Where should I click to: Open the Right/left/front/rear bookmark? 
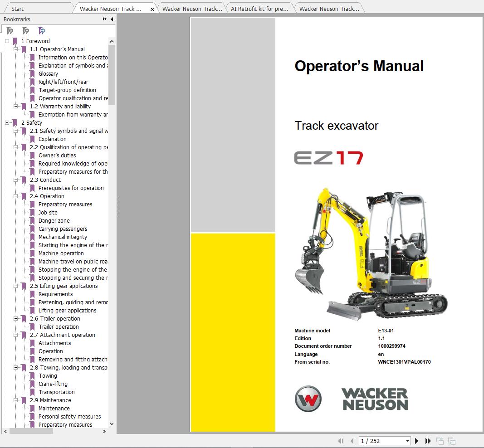point(63,82)
